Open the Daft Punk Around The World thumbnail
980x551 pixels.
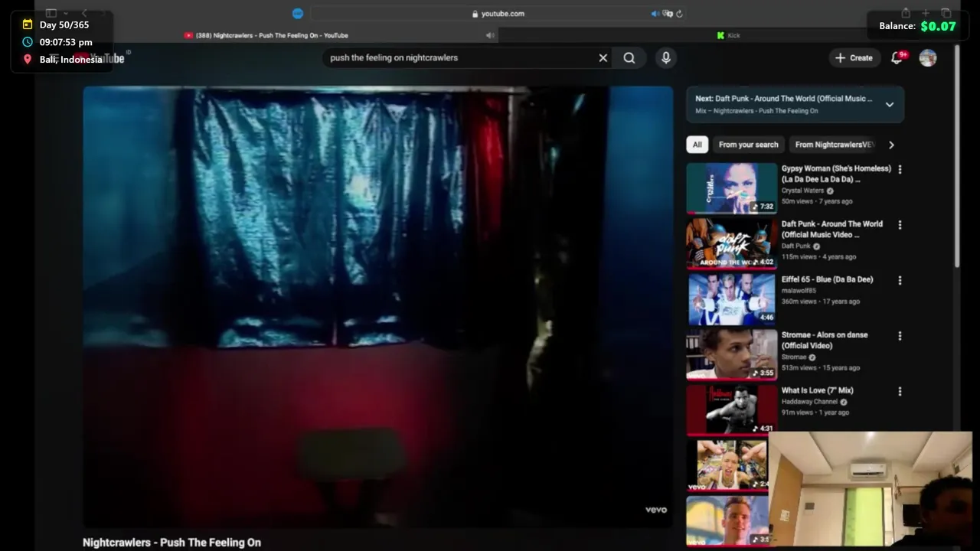click(731, 243)
